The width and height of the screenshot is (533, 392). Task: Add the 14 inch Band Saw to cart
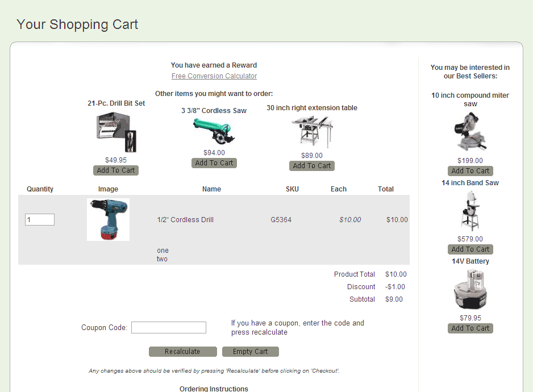click(470, 249)
